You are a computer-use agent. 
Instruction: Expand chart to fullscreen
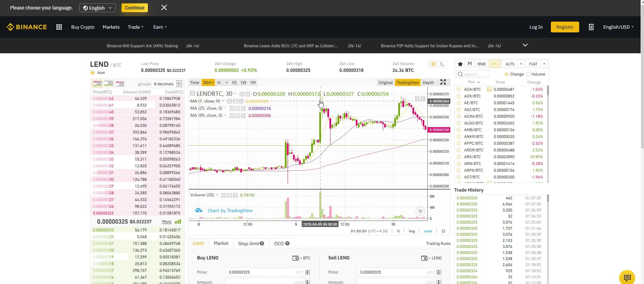(x=443, y=82)
